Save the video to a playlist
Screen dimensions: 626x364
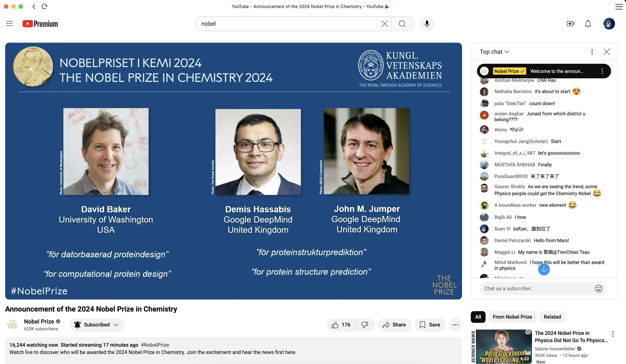coord(430,324)
